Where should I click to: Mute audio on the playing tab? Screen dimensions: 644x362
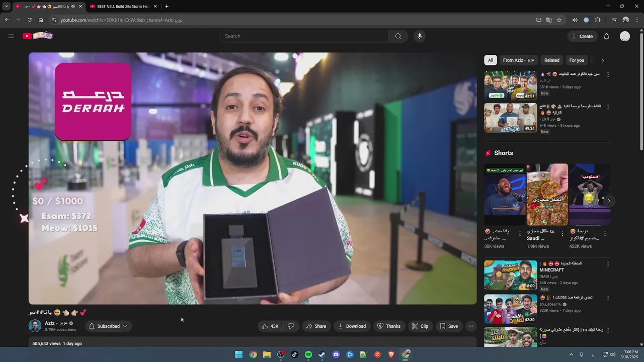point(73,7)
